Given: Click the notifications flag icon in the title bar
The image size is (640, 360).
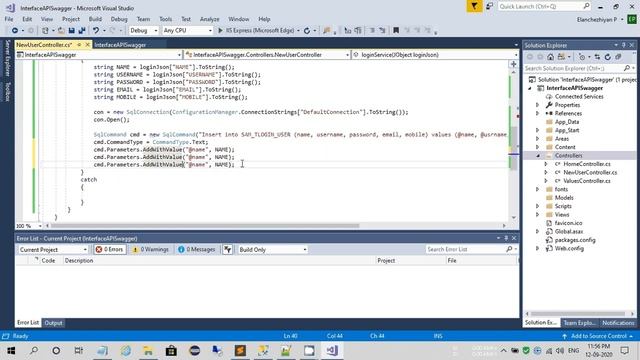Looking at the screenshot, I should pos(474,7).
